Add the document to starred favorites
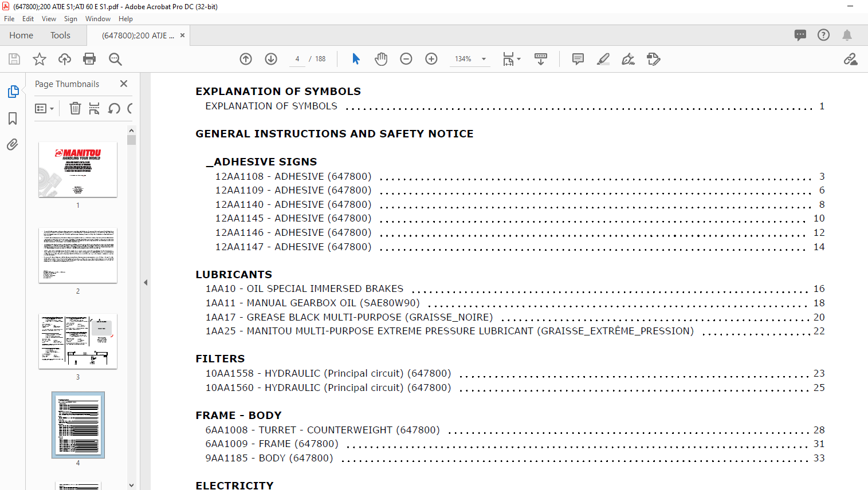This screenshot has width=868, height=490. coord(40,59)
